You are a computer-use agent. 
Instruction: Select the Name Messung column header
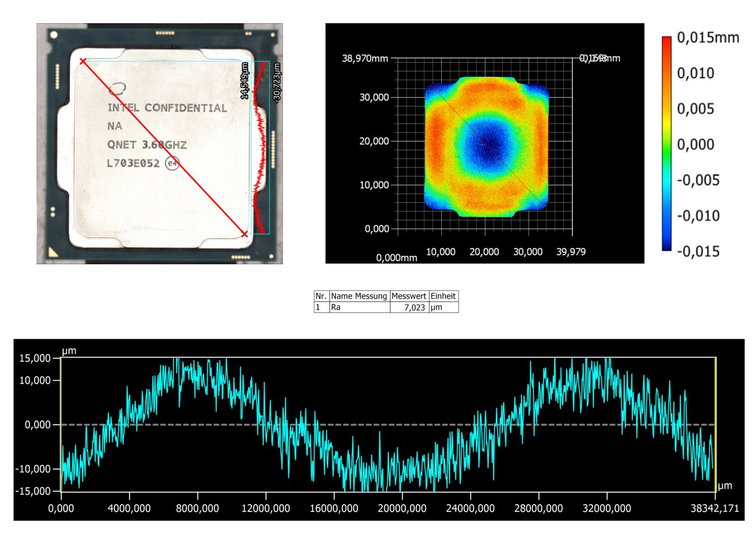tap(360, 296)
